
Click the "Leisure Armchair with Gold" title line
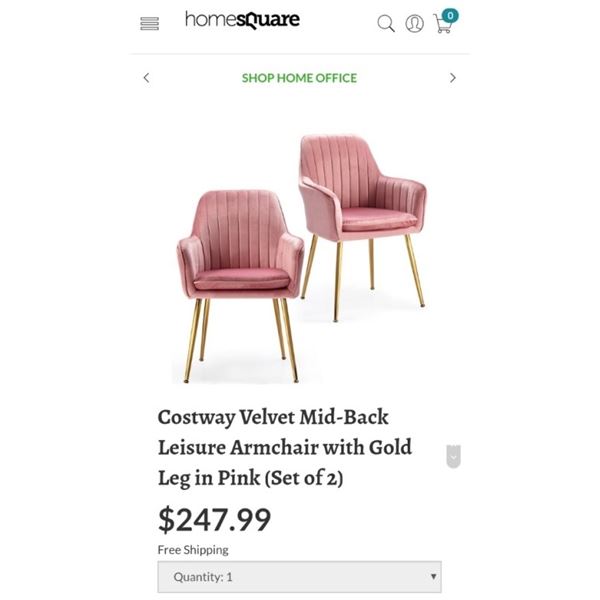pos(285,447)
